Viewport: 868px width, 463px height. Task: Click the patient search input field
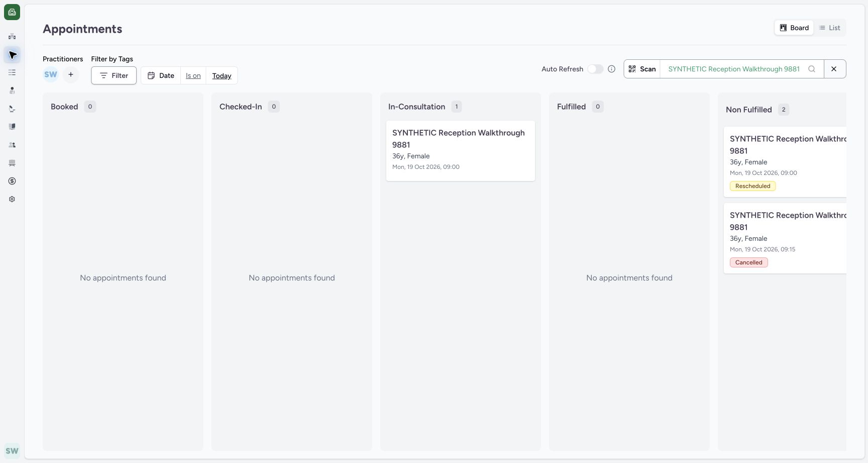(x=734, y=69)
